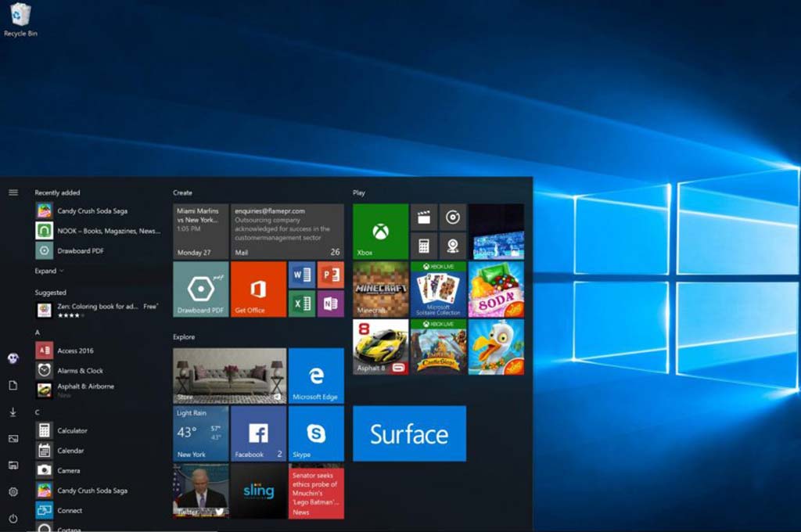Launch Candy Crush Soda Saga under Recently added
The image size is (801, 532).
tap(98, 210)
